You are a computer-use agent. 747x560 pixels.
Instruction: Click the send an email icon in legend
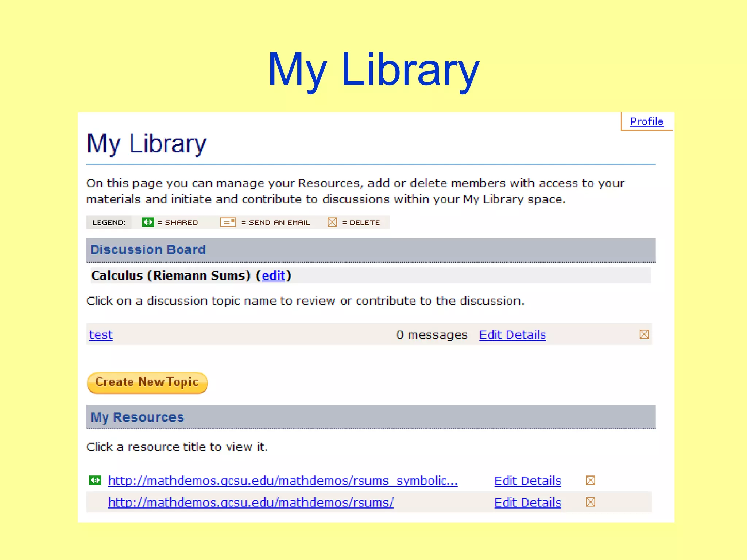pos(228,222)
